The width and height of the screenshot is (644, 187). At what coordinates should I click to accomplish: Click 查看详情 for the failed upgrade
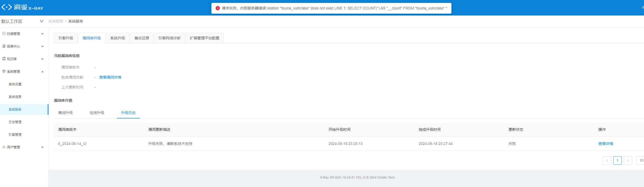tap(605, 144)
